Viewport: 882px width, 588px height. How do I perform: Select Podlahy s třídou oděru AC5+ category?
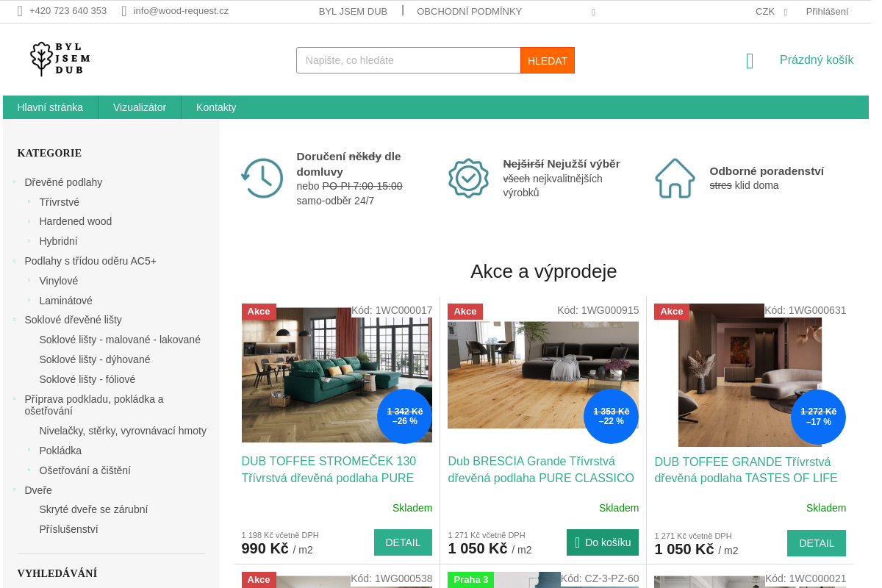[x=90, y=261]
